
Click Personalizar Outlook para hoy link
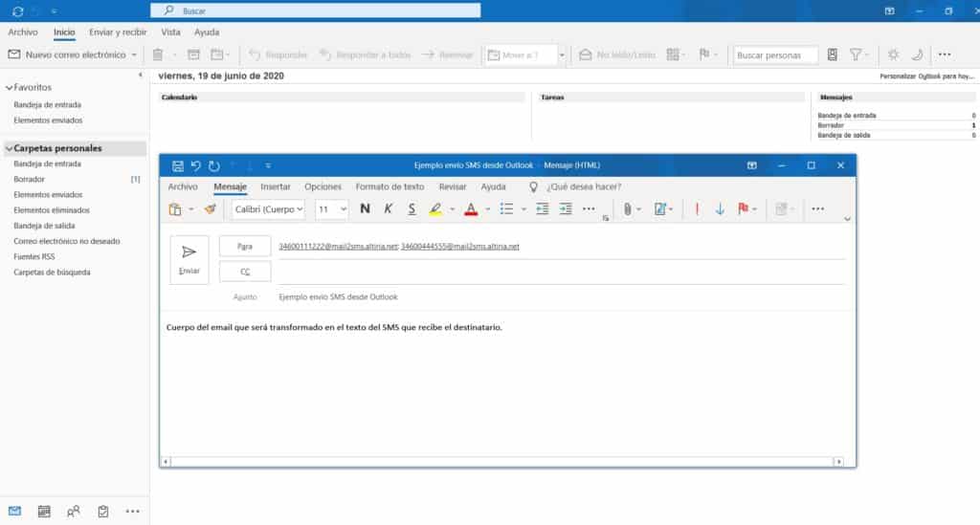point(926,77)
